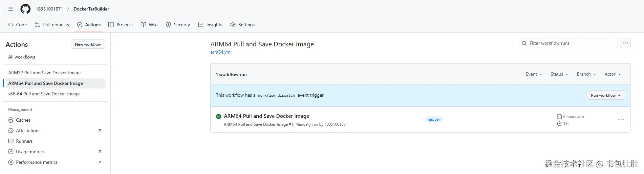Open the workflow run three-dot menu
The width and height of the screenshot is (644, 174).
[621, 119]
